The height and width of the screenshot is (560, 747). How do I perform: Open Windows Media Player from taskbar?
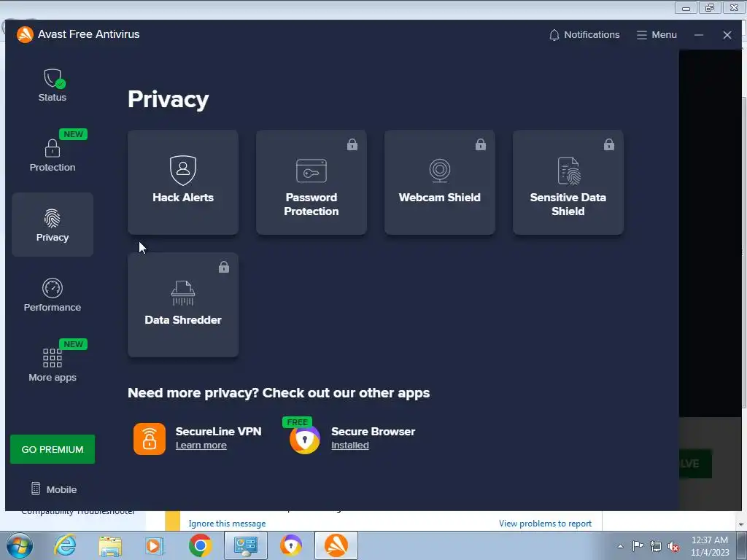[x=155, y=545]
